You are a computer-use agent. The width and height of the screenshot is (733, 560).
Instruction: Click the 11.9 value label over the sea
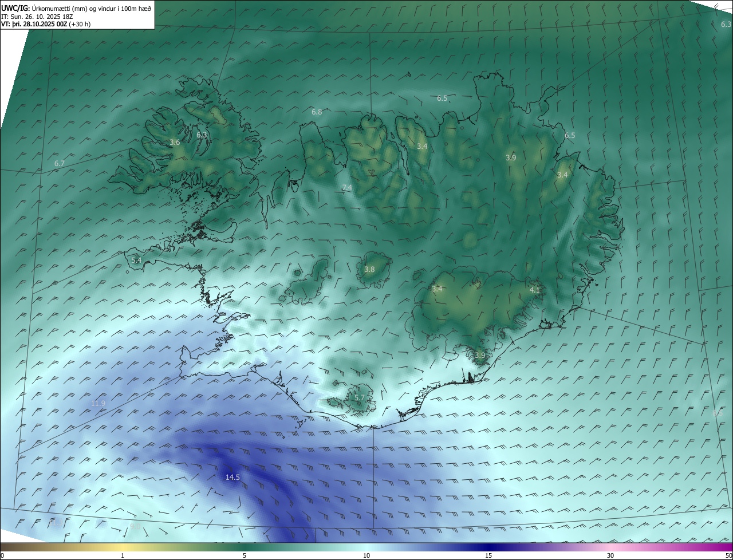tap(98, 403)
